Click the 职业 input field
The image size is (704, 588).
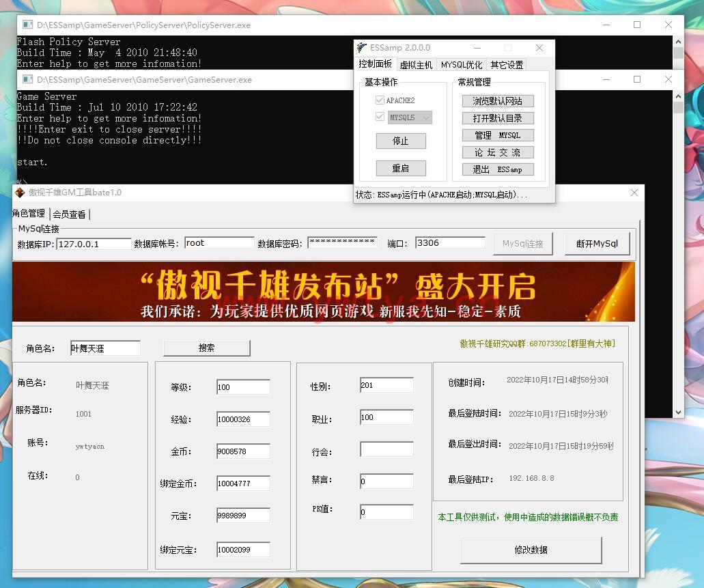[386, 417]
